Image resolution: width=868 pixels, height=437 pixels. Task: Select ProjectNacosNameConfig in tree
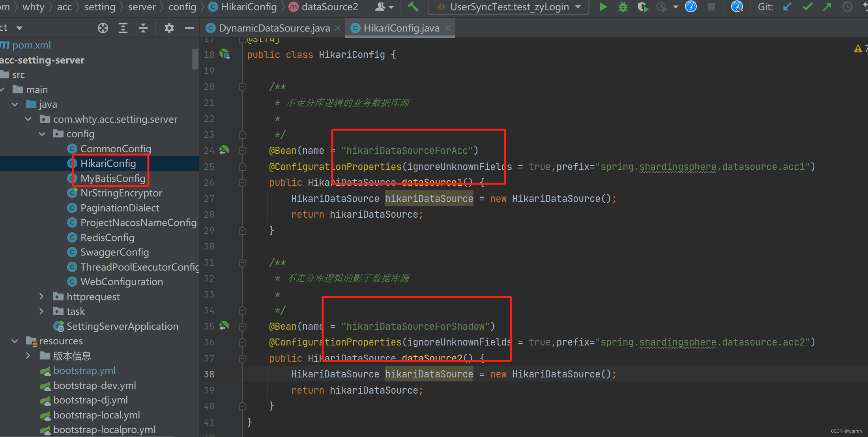132,222
